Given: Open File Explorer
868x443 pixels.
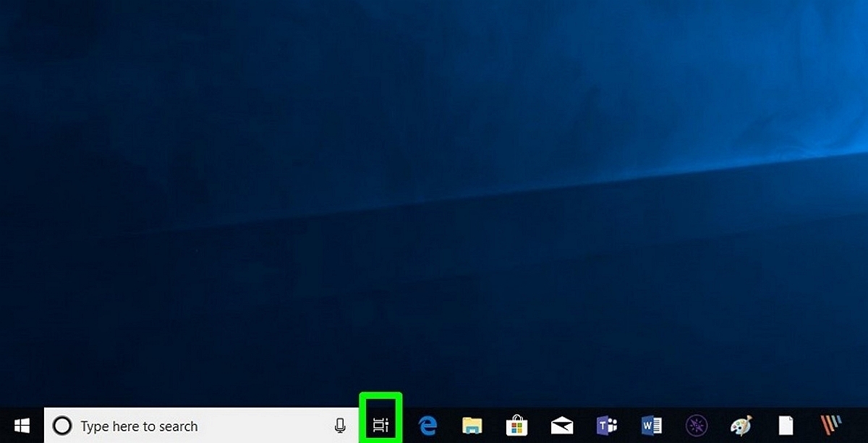Looking at the screenshot, I should coord(472,426).
